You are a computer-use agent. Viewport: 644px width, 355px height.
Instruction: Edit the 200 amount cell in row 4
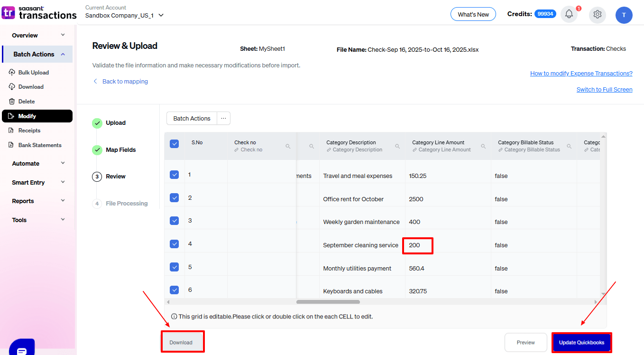click(x=417, y=245)
